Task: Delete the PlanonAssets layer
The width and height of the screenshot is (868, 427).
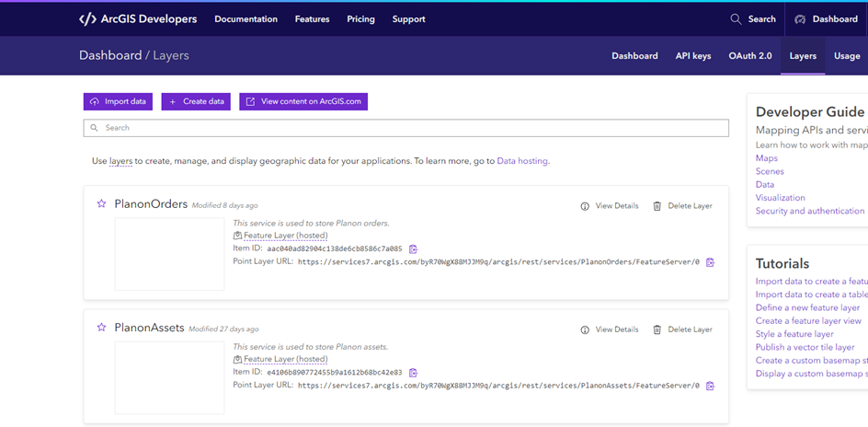Action: tap(690, 329)
